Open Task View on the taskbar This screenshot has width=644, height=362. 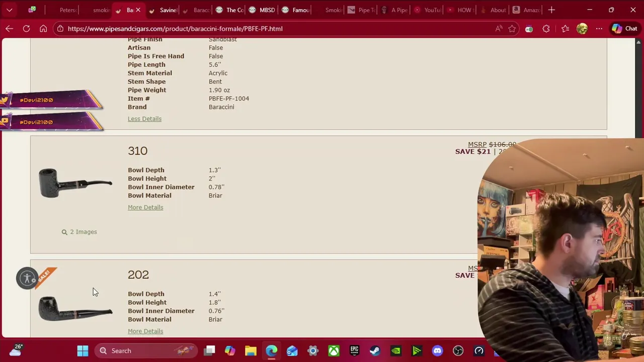coord(210,350)
